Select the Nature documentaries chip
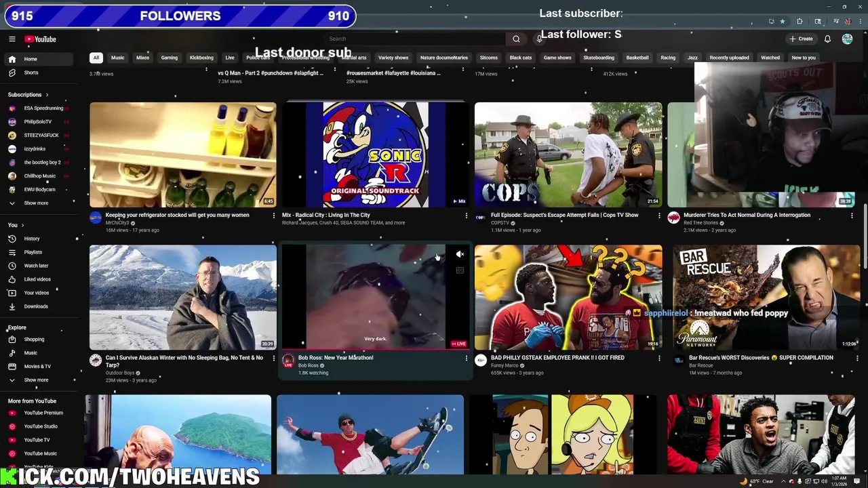 [443, 58]
